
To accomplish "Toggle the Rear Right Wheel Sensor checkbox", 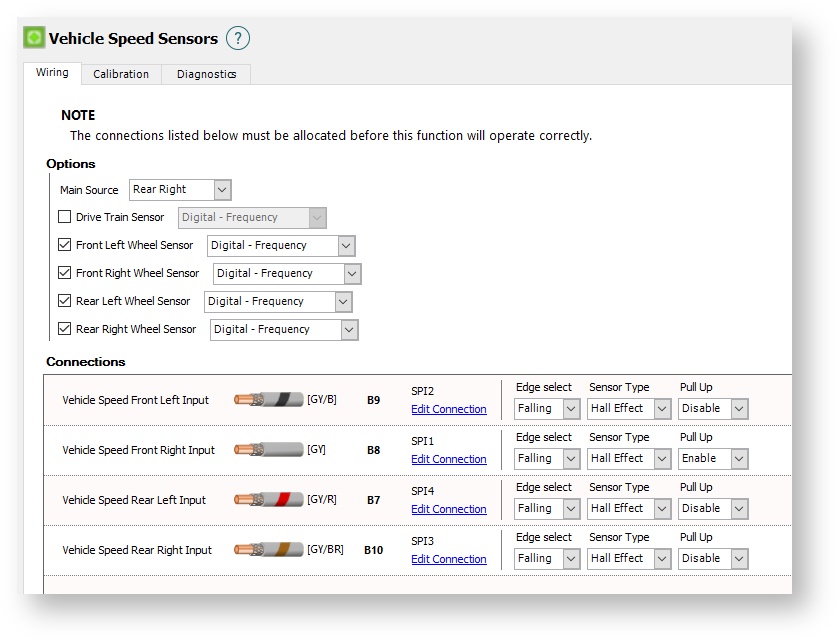I will 65,329.
